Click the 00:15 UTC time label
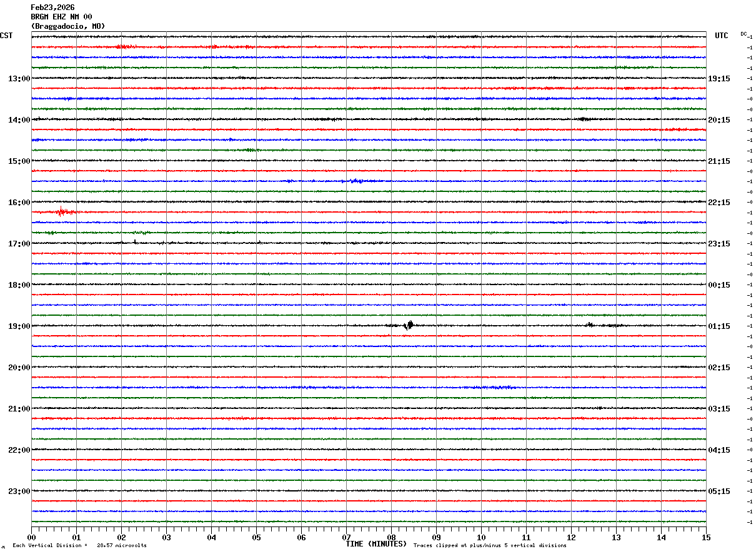The image size is (756, 554). point(719,285)
